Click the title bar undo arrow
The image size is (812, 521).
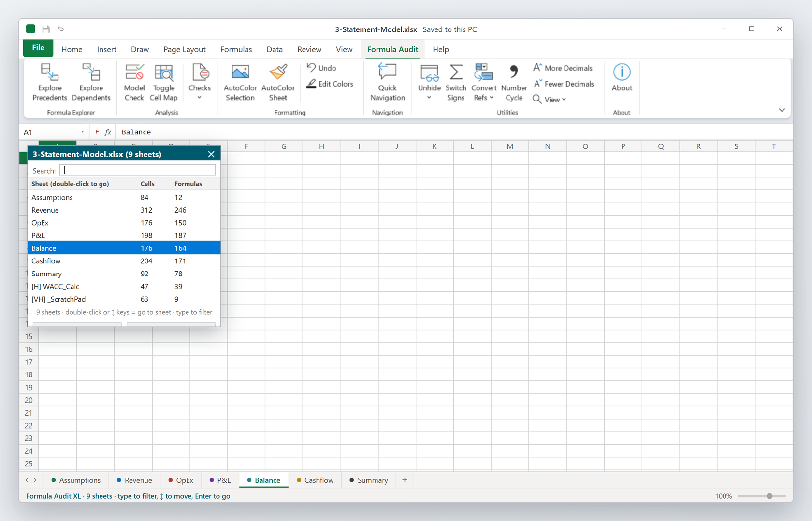61,29
